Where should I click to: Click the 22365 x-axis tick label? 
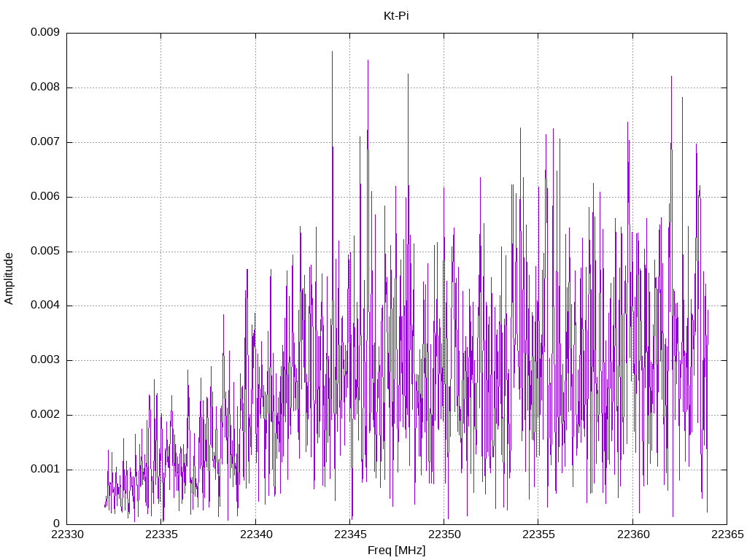(x=727, y=534)
